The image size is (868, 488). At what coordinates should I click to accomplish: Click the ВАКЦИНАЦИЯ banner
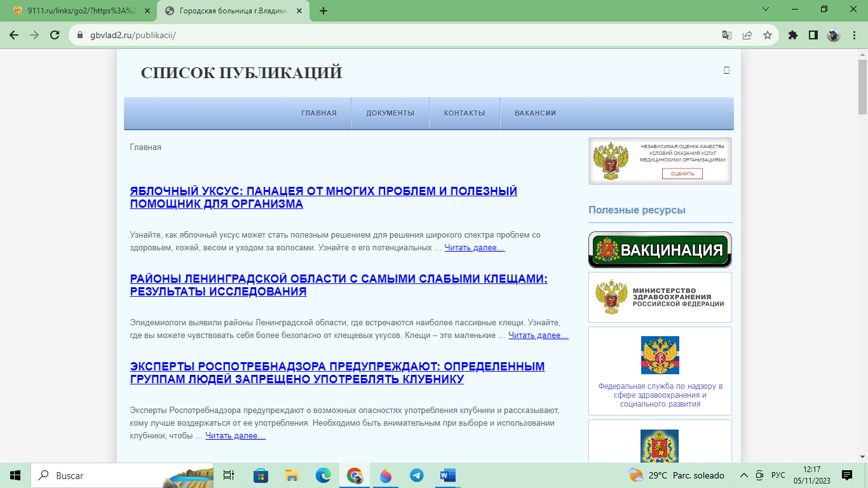tap(660, 249)
